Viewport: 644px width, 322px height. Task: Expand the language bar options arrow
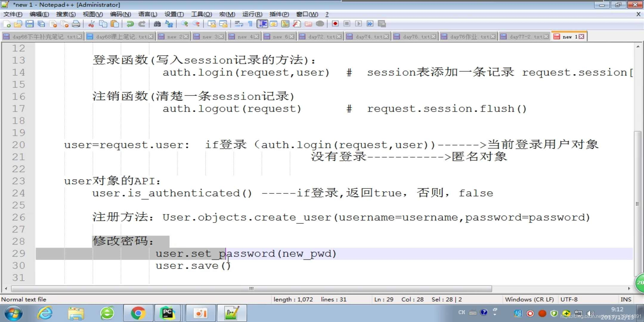click(x=495, y=315)
